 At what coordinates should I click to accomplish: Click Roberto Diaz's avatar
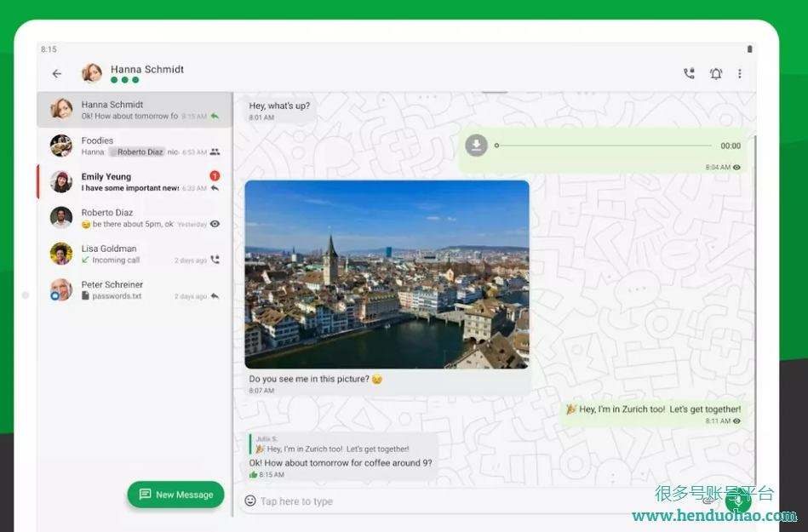click(x=60, y=217)
